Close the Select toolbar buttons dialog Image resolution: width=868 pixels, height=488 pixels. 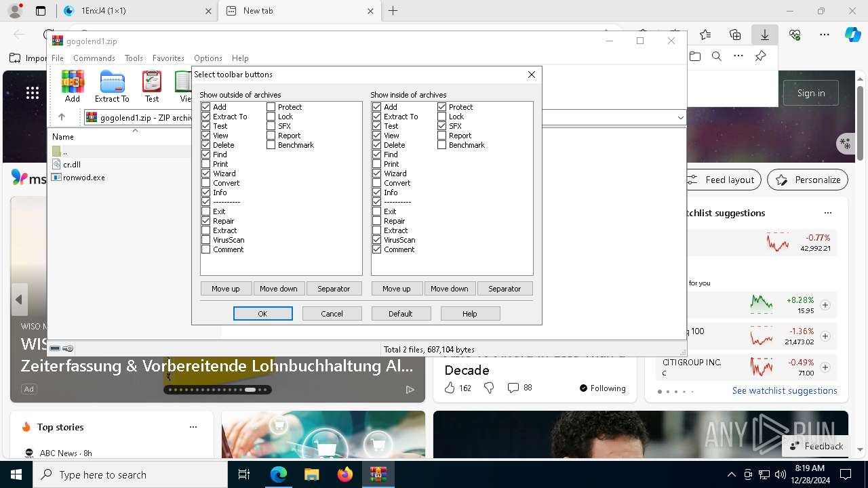click(x=532, y=75)
